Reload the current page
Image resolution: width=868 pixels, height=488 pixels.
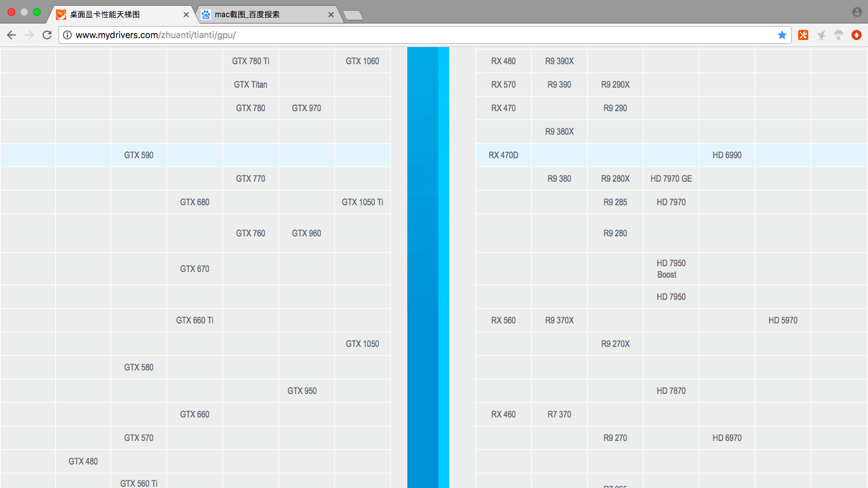pyautogui.click(x=47, y=35)
